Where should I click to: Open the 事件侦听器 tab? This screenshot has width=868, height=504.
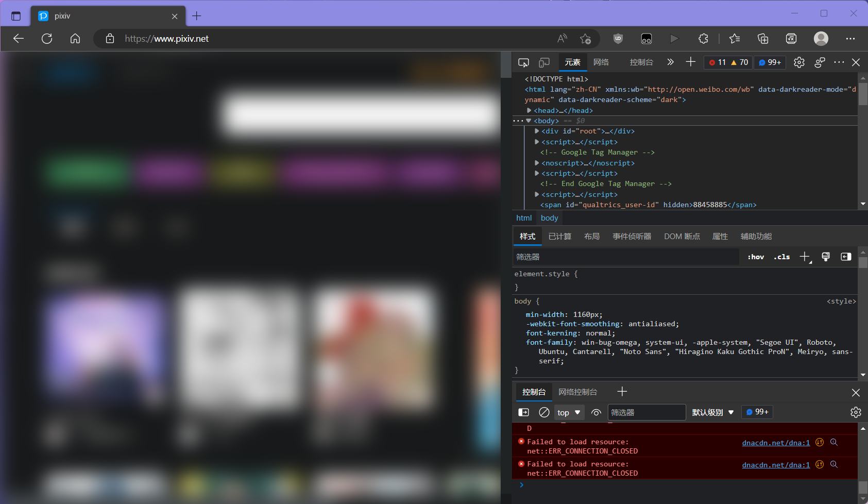pyautogui.click(x=632, y=237)
